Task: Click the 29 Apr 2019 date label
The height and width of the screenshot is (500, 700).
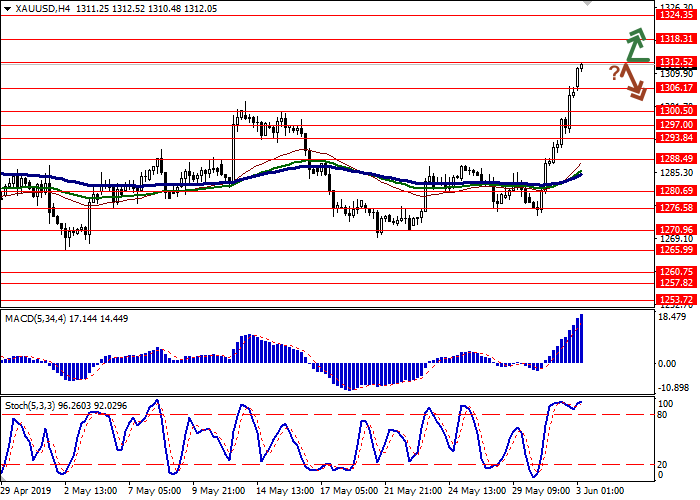Action: tap(27, 492)
